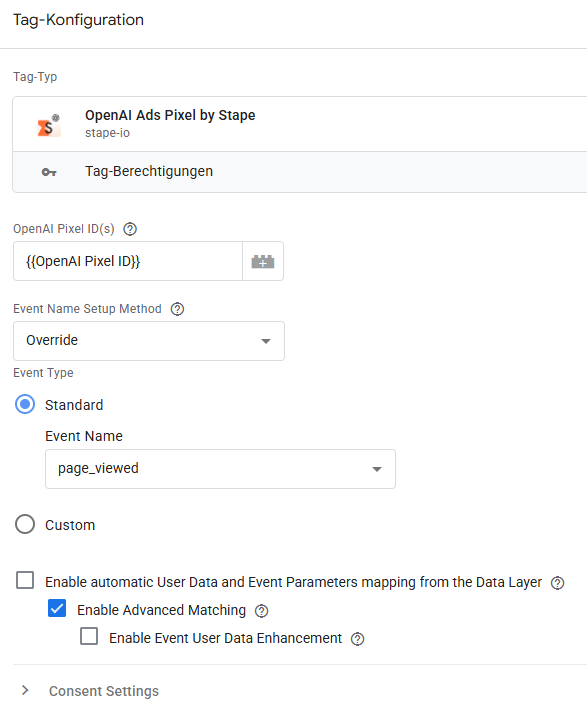Click the stape-io author text

coord(107,133)
